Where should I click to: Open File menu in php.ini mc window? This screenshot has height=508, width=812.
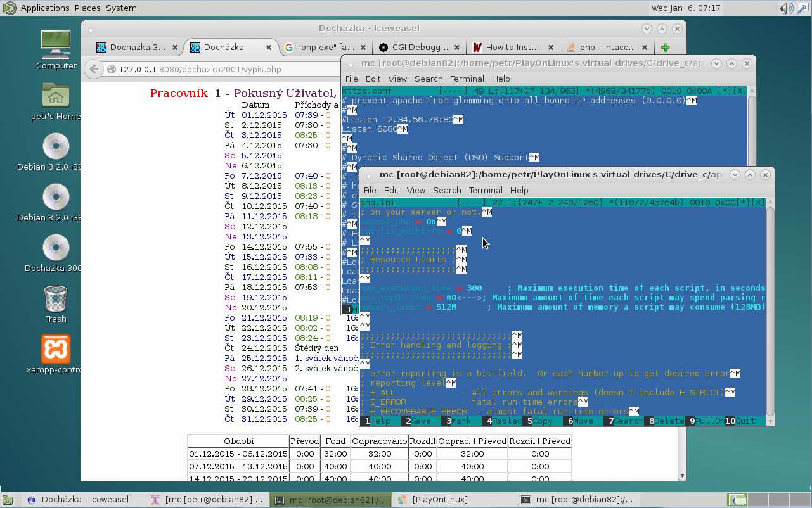(370, 190)
